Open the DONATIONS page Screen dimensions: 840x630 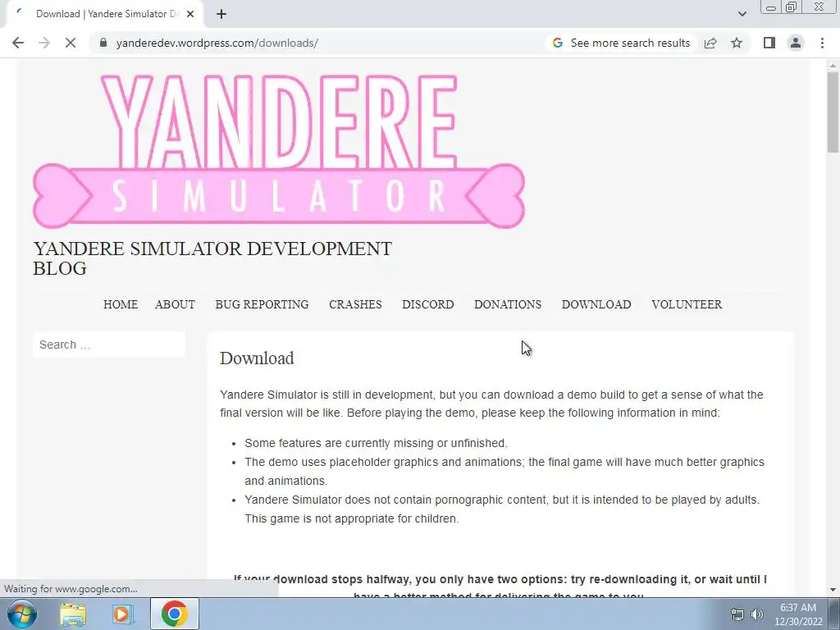click(508, 304)
